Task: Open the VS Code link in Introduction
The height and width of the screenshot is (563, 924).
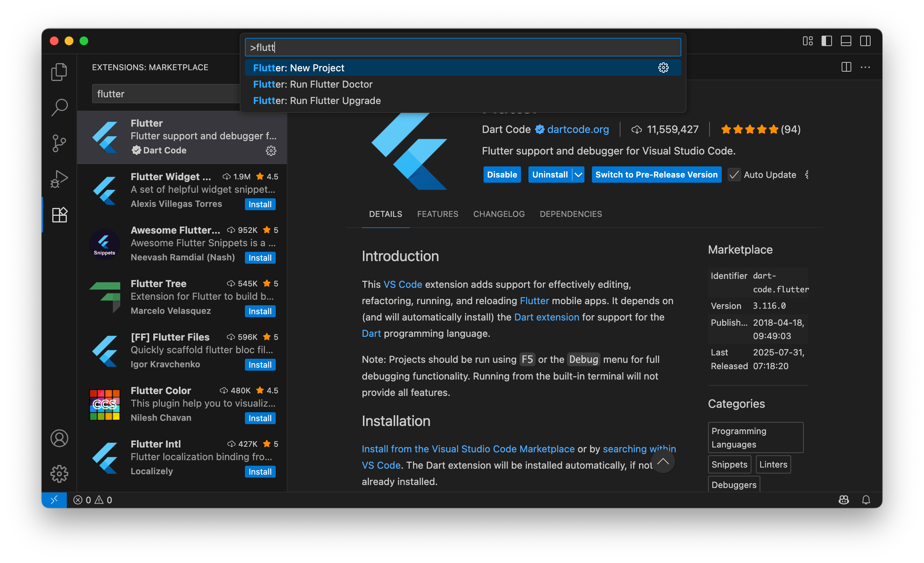Action: [x=402, y=284]
